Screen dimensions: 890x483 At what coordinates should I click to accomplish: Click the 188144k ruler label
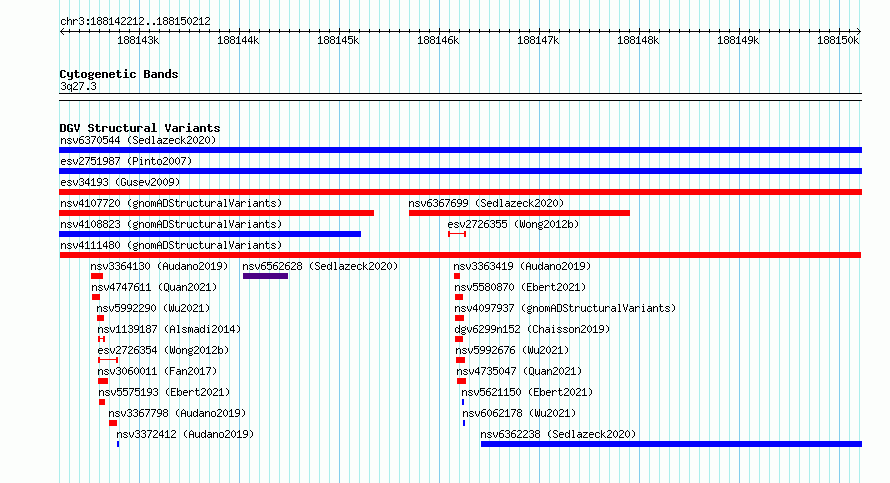(x=238, y=40)
